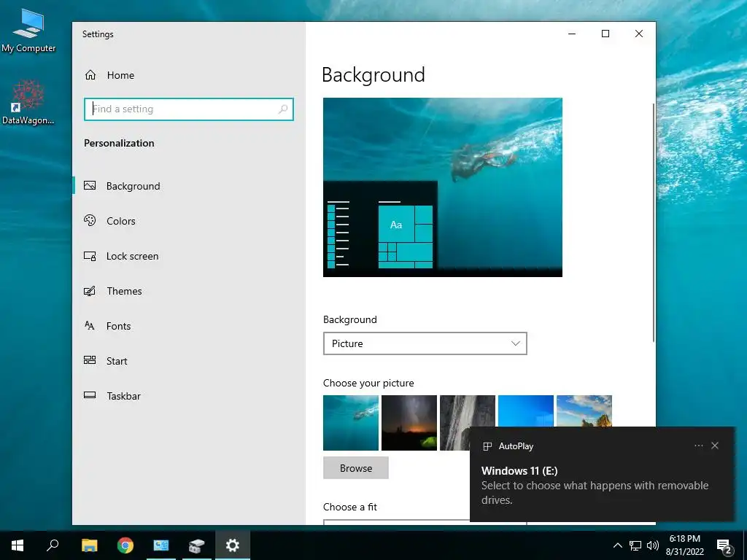The height and width of the screenshot is (560, 747).
Task: Click the Background picture icon in sidebar
Action: point(90,186)
